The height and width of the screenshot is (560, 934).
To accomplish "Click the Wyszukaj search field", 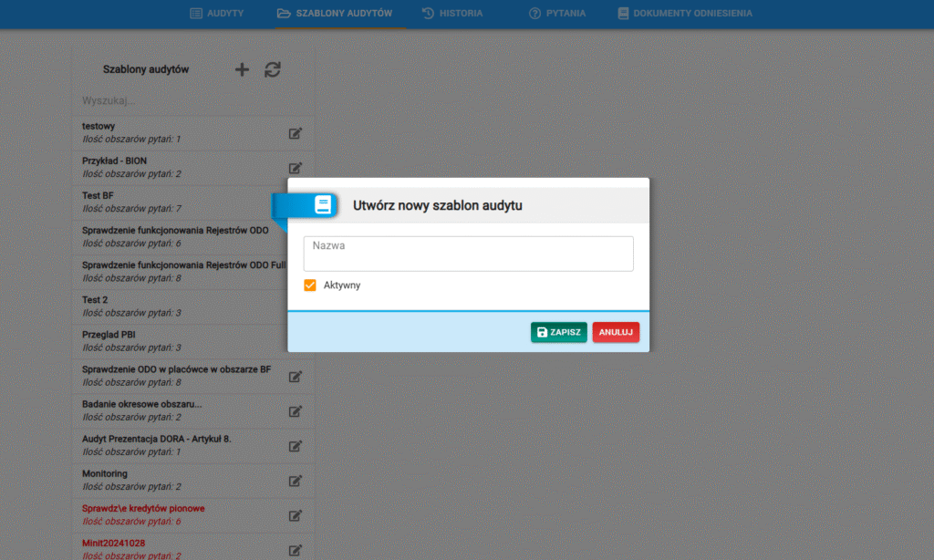I will click(182, 99).
